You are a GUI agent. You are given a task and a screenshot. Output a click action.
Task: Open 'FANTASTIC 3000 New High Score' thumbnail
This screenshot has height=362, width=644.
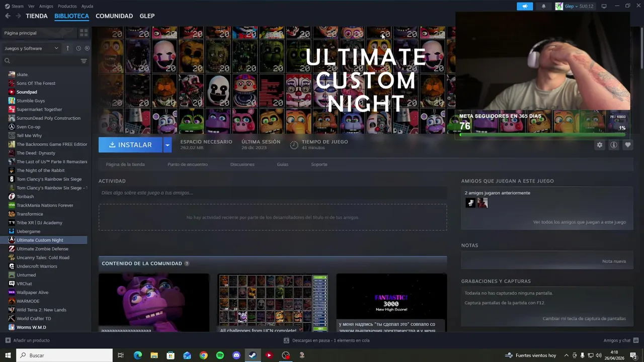click(x=391, y=303)
